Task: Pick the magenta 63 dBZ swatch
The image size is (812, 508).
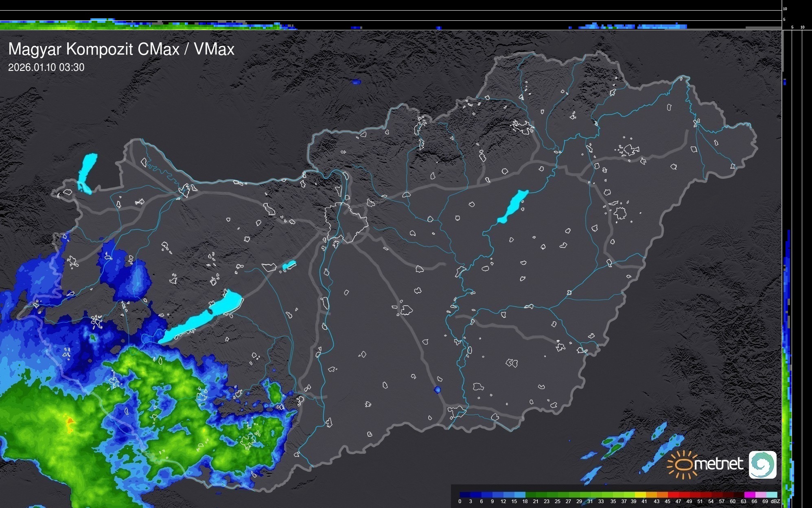Action: pyautogui.click(x=749, y=495)
